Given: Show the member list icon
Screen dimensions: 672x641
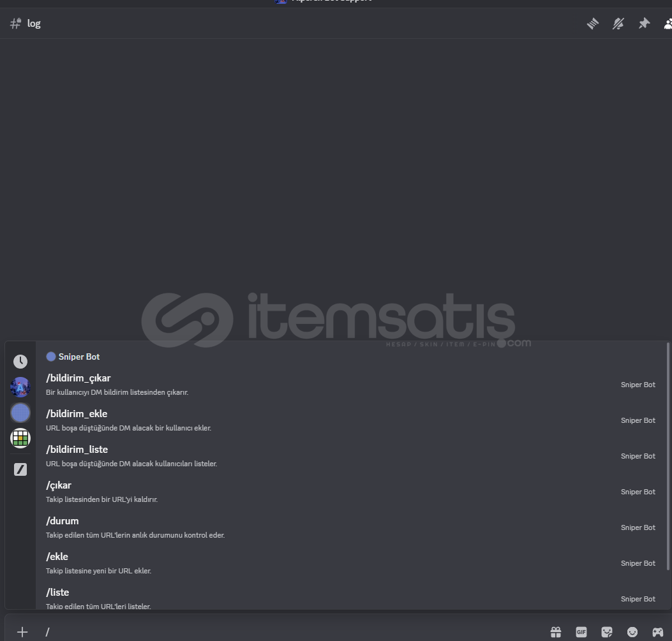Looking at the screenshot, I should (x=668, y=24).
